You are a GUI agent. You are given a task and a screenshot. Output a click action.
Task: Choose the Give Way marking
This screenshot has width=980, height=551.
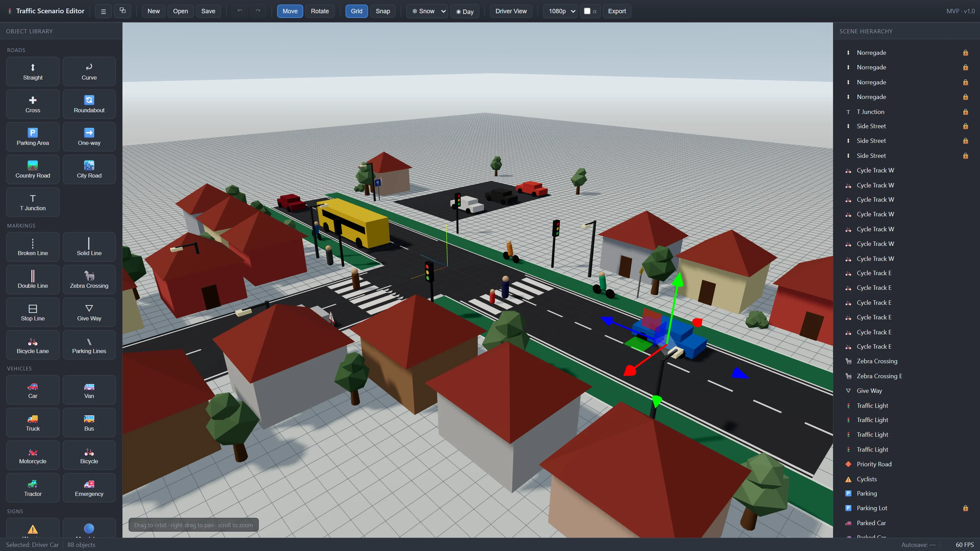[x=89, y=313]
